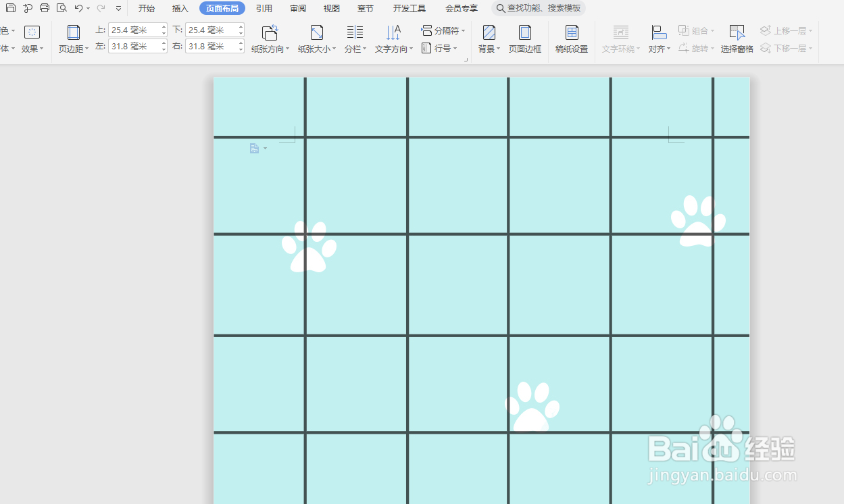
Task: Open Print Preview magnifier icon
Action: click(x=61, y=8)
